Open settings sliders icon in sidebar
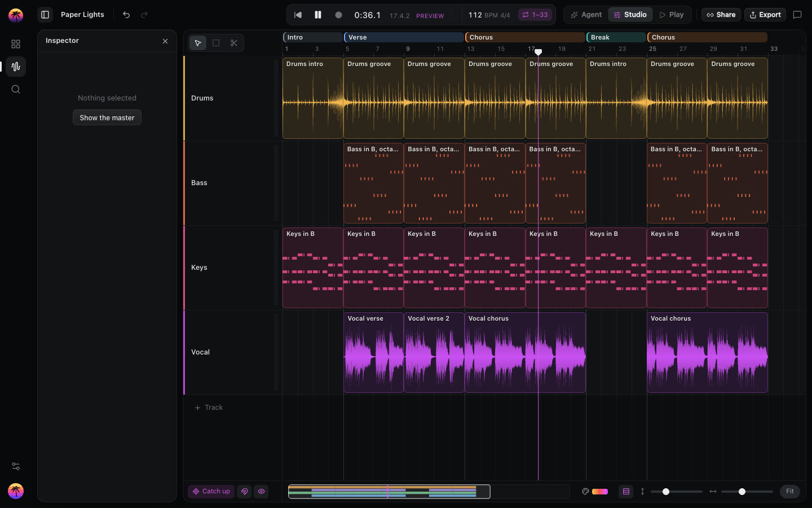The image size is (812, 508). 16,466
